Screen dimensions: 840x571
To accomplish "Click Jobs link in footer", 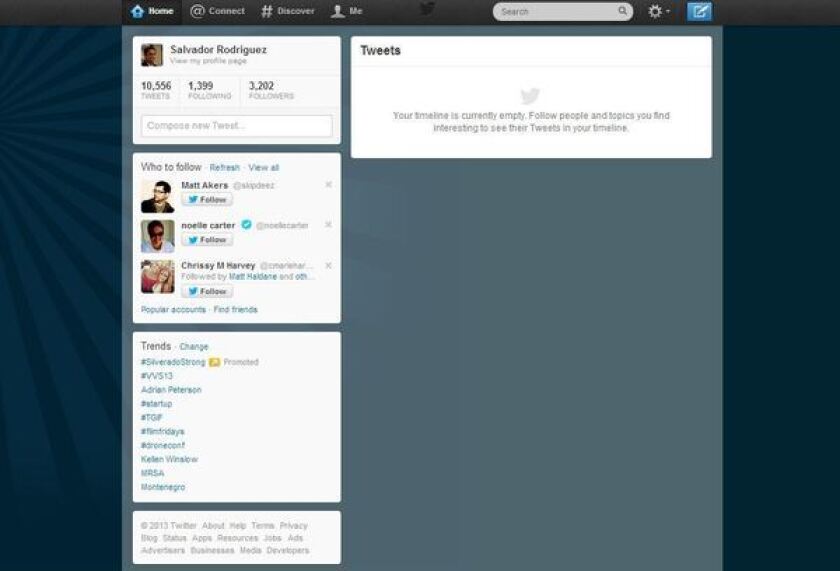I will pos(273,538).
